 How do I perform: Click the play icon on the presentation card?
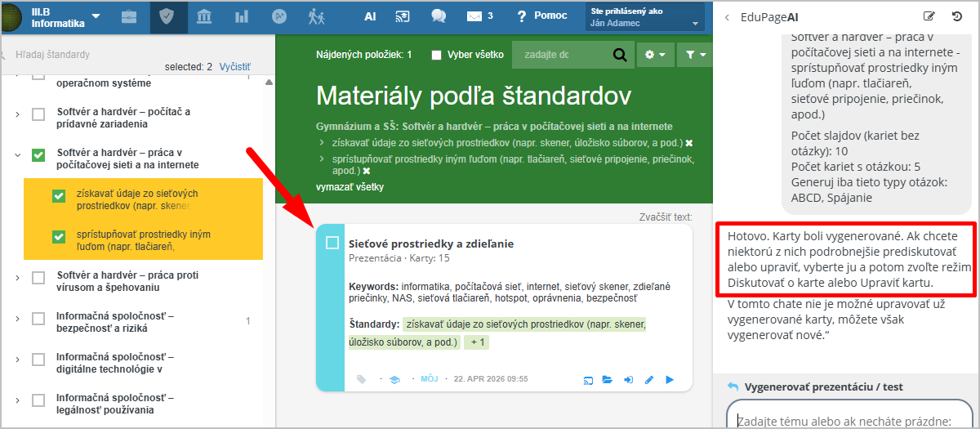tap(670, 379)
